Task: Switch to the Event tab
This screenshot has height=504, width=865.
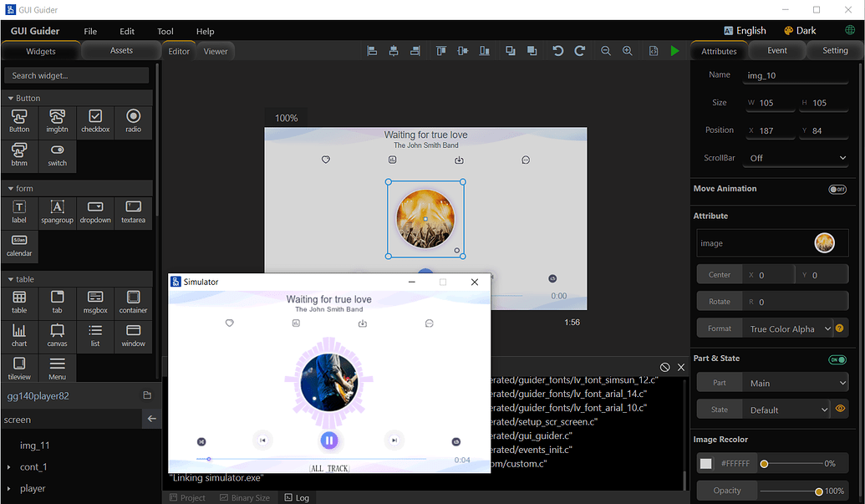Action: pyautogui.click(x=776, y=50)
